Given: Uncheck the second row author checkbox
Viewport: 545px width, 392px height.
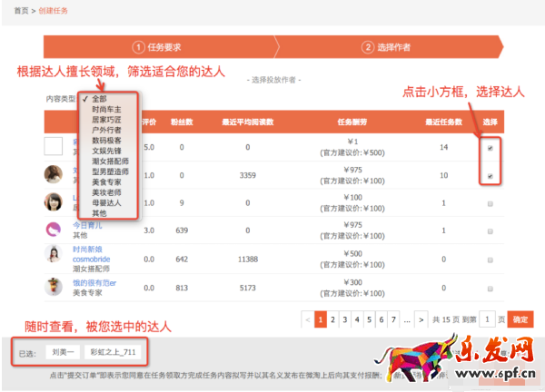Looking at the screenshot, I should 490,176.
